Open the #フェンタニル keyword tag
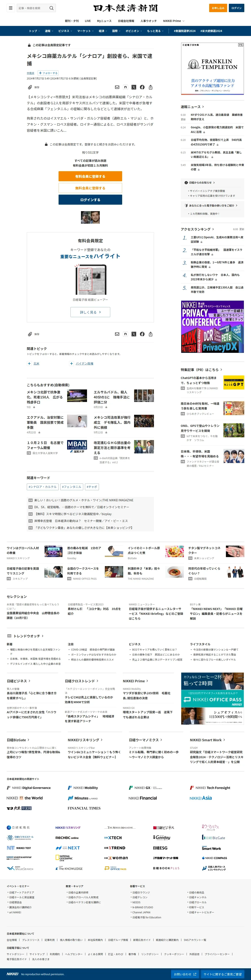The height and width of the screenshot is (980, 251). [x=72, y=487]
